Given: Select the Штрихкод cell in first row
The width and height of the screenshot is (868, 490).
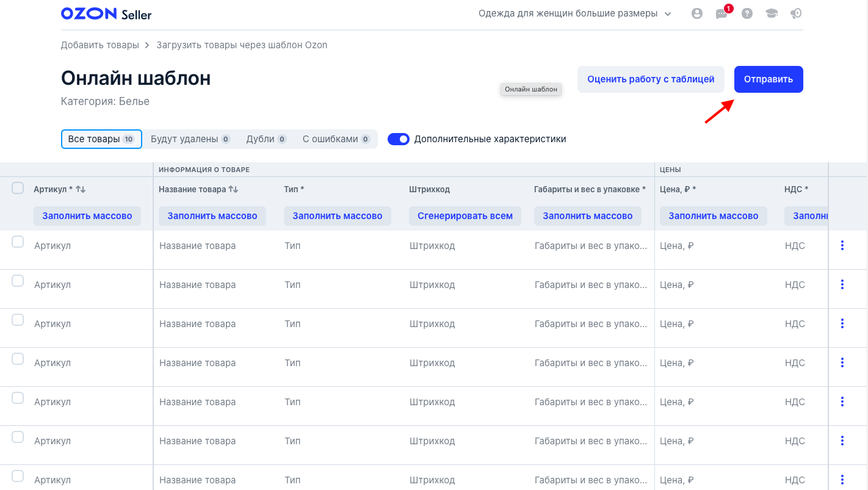Looking at the screenshot, I should (466, 250).
